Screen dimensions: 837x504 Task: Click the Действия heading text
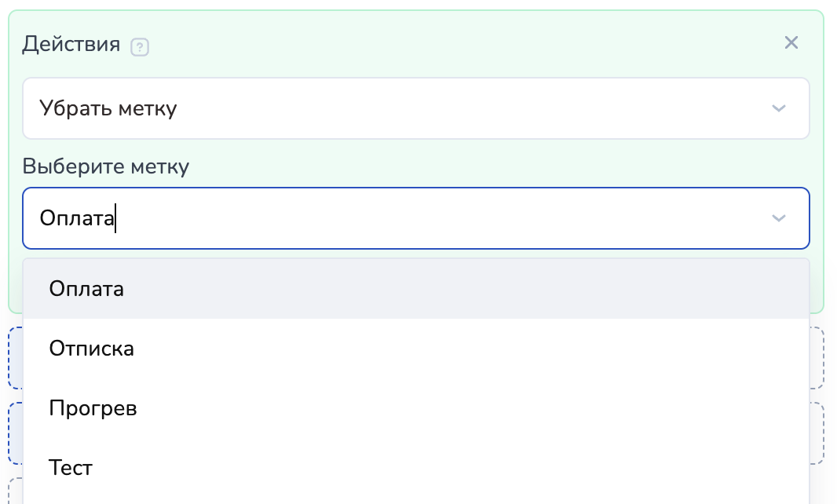click(71, 44)
